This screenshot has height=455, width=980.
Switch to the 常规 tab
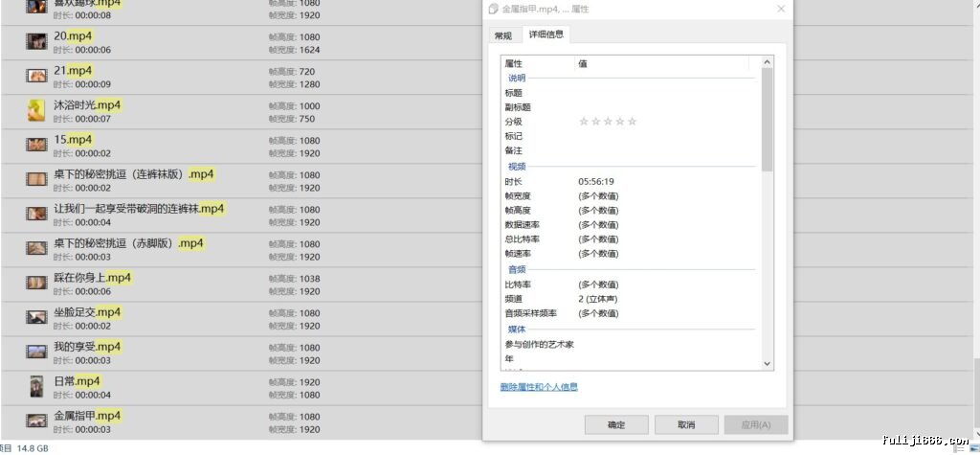[503, 35]
